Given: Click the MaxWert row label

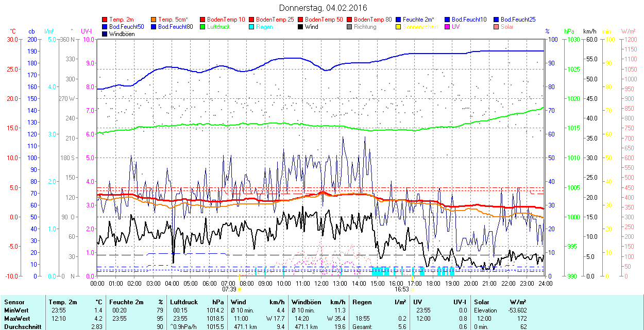Looking at the screenshot, I should coord(16,319).
